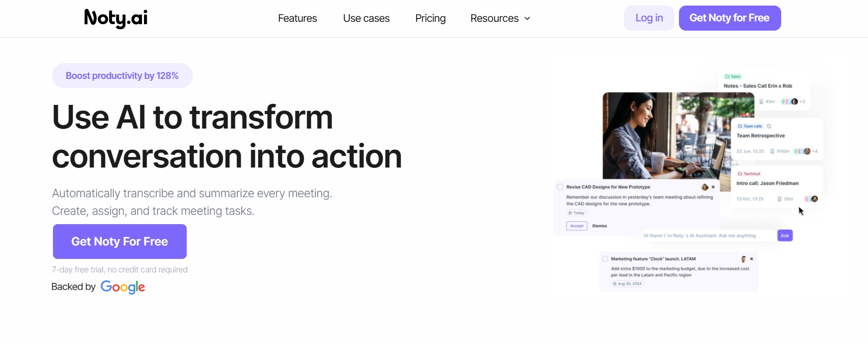Click the Technical folder tag
Screen dimensions: 868x355
point(749,174)
